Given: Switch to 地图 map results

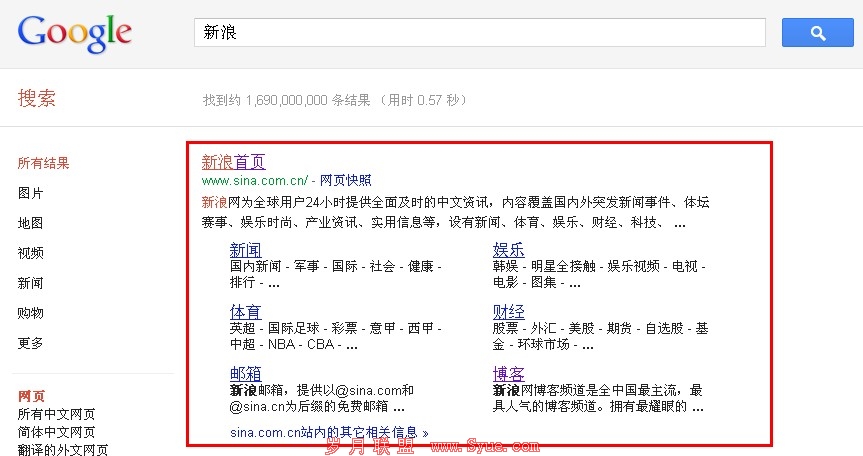Looking at the screenshot, I should 31,224.
